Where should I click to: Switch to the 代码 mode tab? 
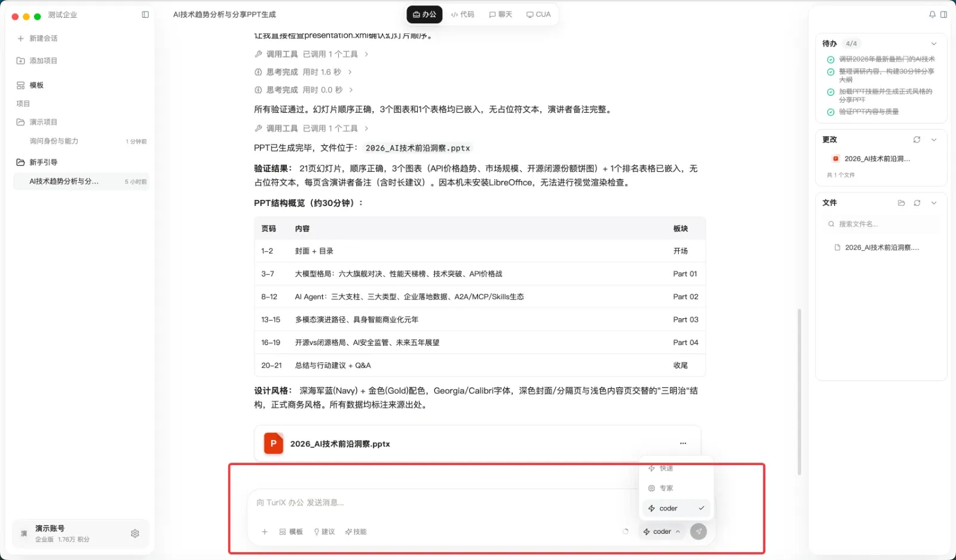(462, 15)
